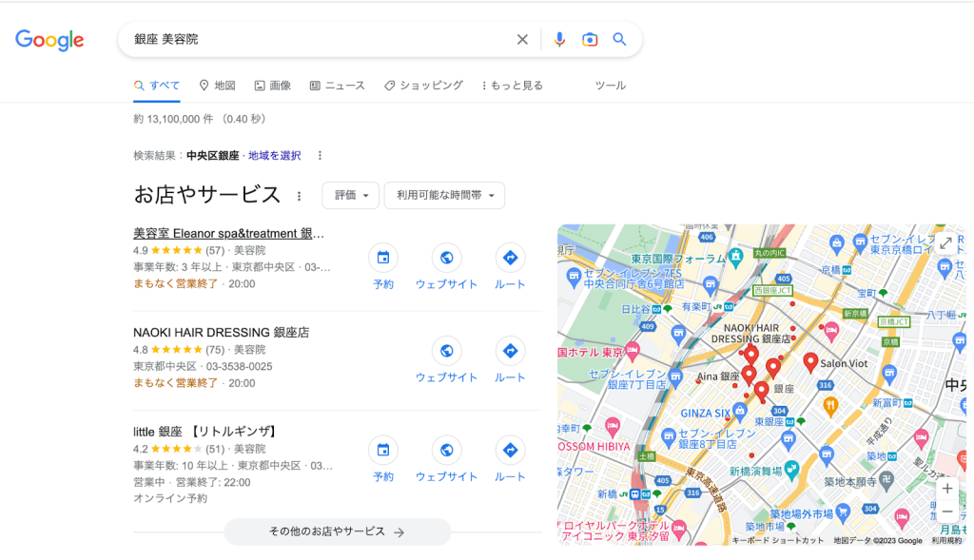The width and height of the screenshot is (974, 560).
Task: Open the 評価 filter dropdown
Action: point(350,196)
